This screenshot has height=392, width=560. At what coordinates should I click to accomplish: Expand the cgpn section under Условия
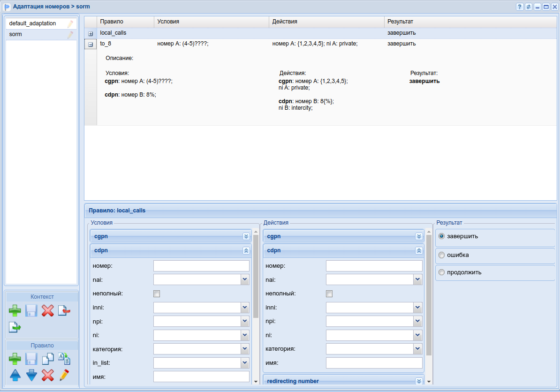(x=246, y=236)
